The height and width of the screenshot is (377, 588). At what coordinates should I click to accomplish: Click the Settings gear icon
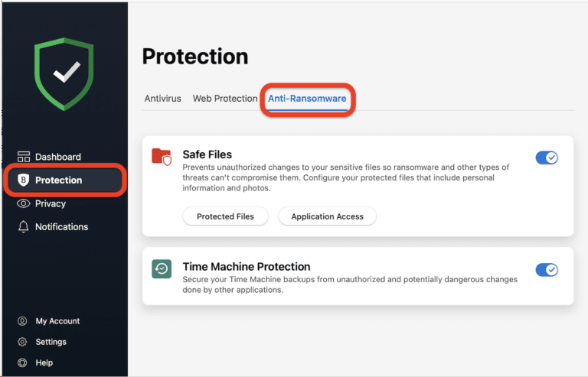coord(22,342)
